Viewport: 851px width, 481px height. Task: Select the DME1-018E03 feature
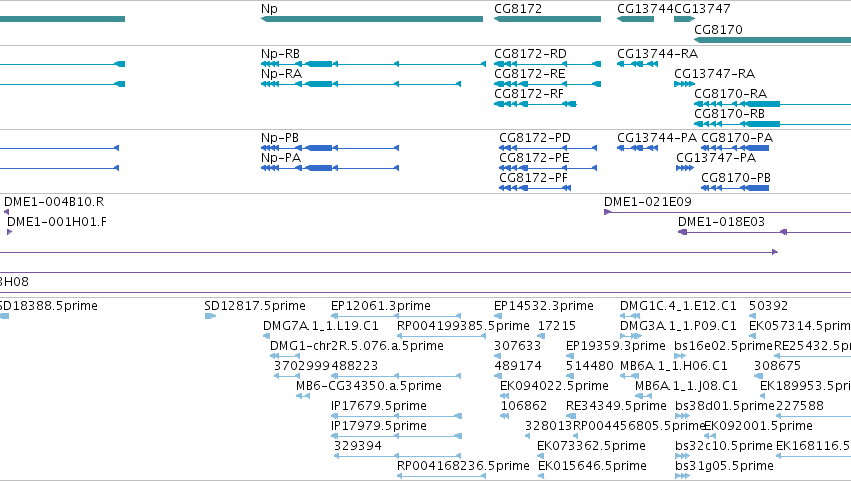pyautogui.click(x=764, y=232)
